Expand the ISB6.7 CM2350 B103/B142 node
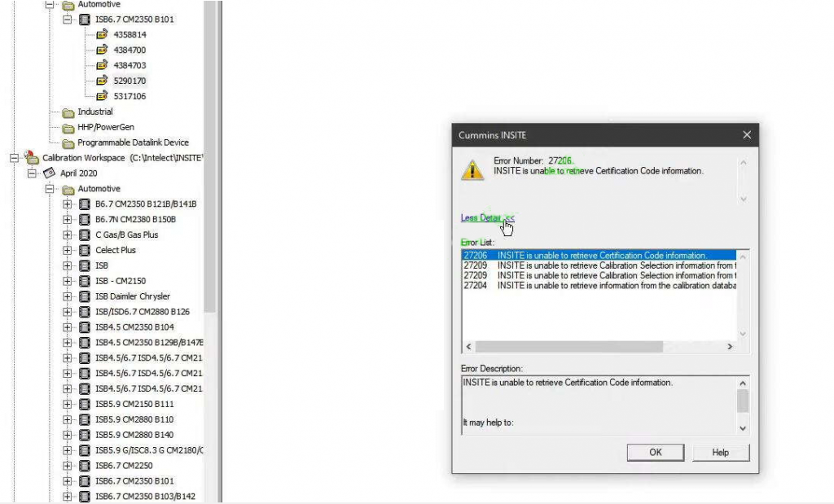834x504 pixels. [x=67, y=497]
